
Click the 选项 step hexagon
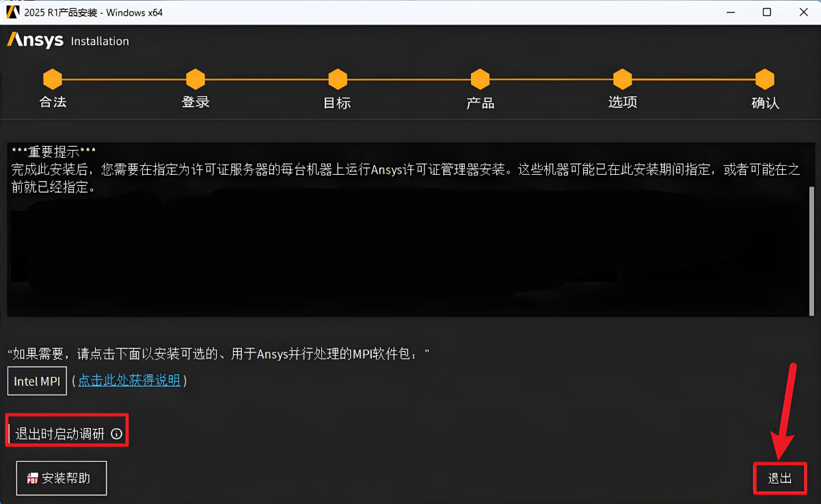click(x=622, y=79)
